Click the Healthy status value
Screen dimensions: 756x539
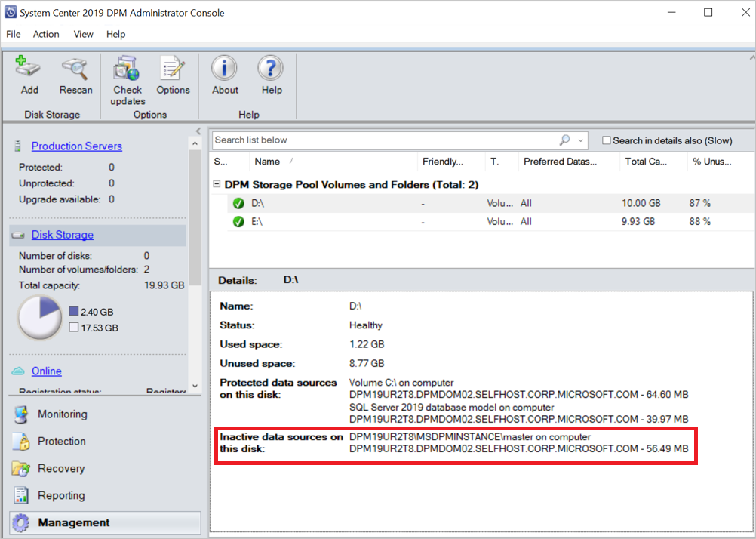coord(365,325)
